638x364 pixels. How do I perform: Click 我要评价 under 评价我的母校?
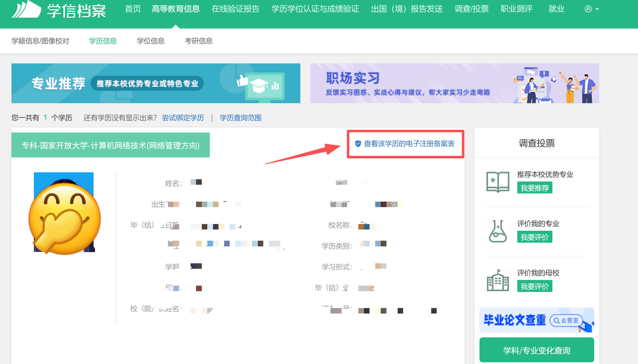click(x=535, y=286)
